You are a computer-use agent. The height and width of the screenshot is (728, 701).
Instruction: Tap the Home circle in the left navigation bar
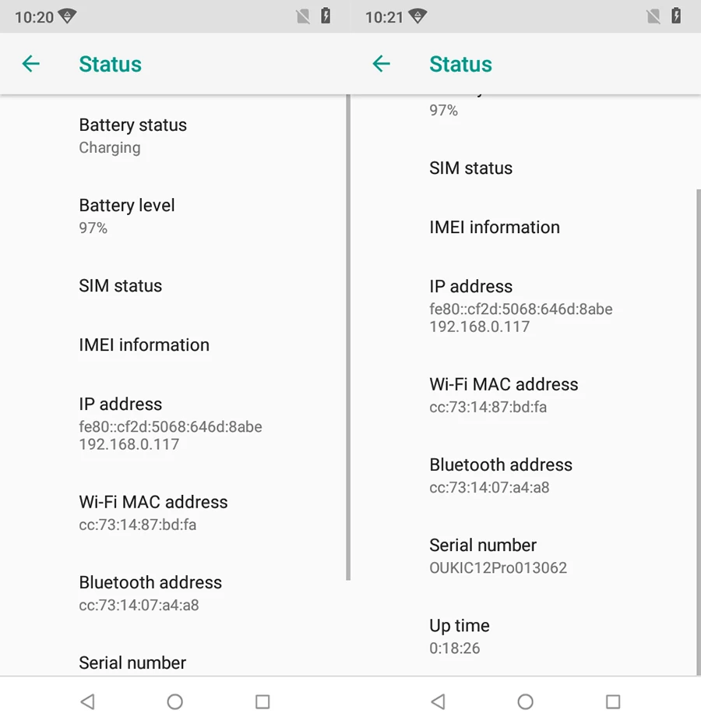[175, 701]
